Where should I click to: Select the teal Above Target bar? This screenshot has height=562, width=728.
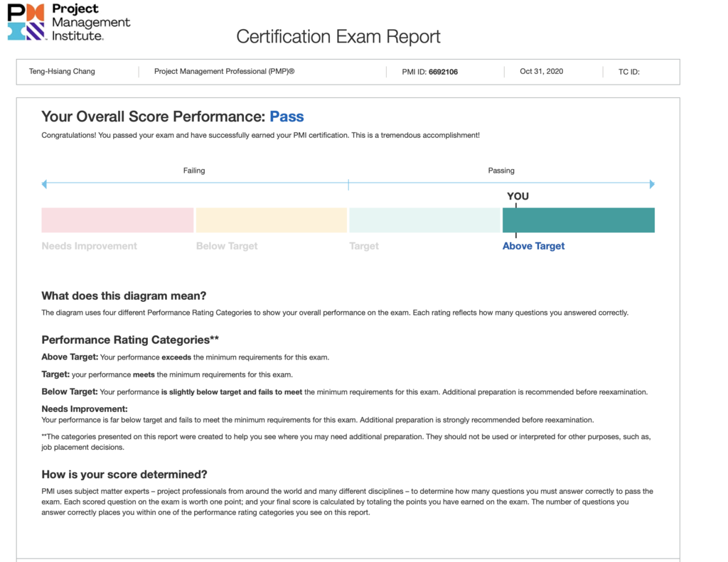578,220
